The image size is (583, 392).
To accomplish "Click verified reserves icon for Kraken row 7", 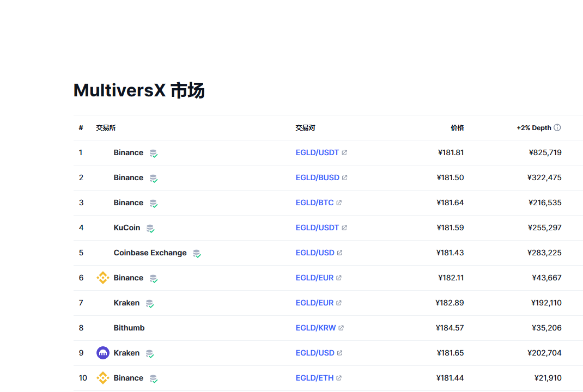I will pos(150,304).
